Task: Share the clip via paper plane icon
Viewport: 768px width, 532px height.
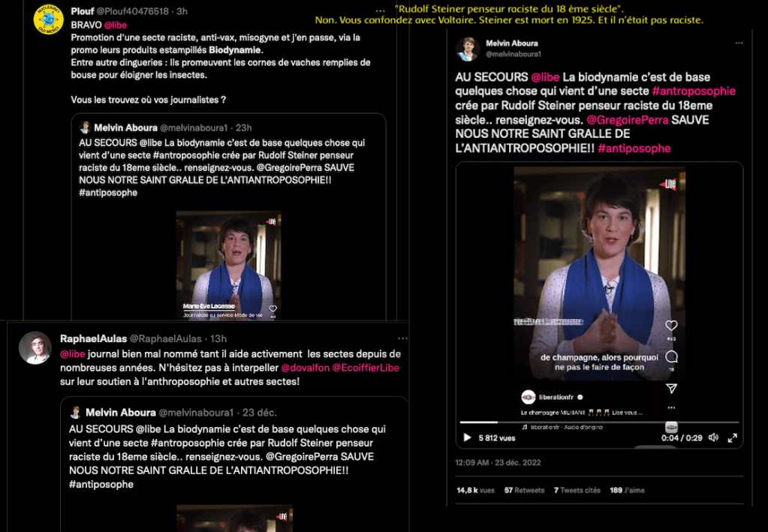Action: [671, 389]
